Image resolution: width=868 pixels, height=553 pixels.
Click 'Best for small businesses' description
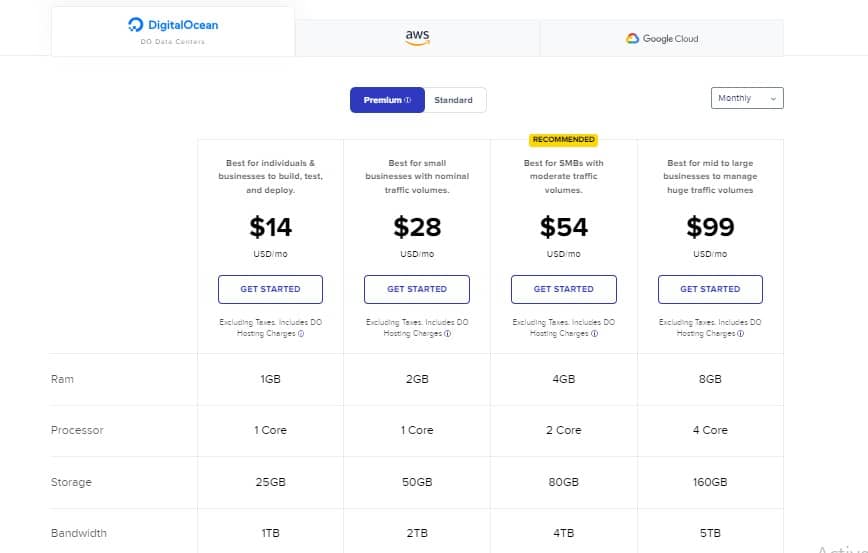tap(417, 177)
